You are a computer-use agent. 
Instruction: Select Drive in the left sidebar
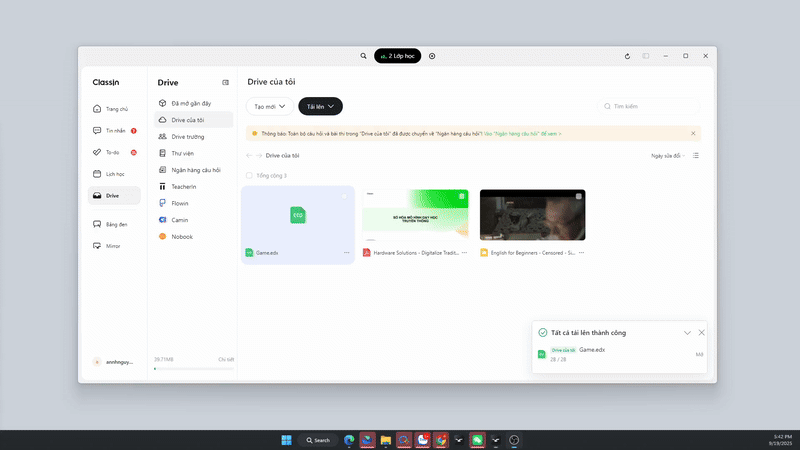[x=113, y=195]
